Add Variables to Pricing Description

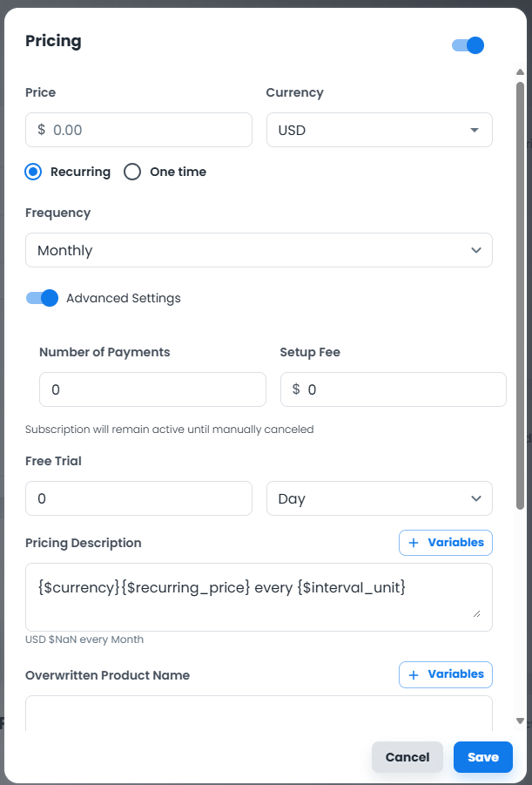click(x=446, y=543)
